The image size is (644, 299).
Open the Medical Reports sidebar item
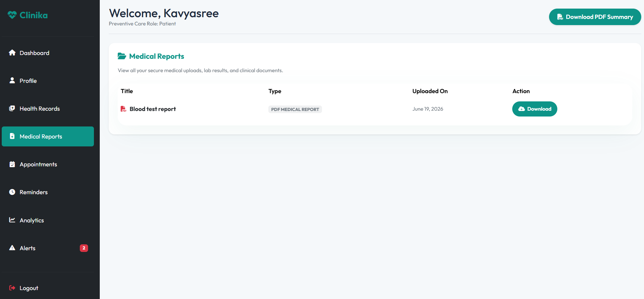pyautogui.click(x=48, y=136)
